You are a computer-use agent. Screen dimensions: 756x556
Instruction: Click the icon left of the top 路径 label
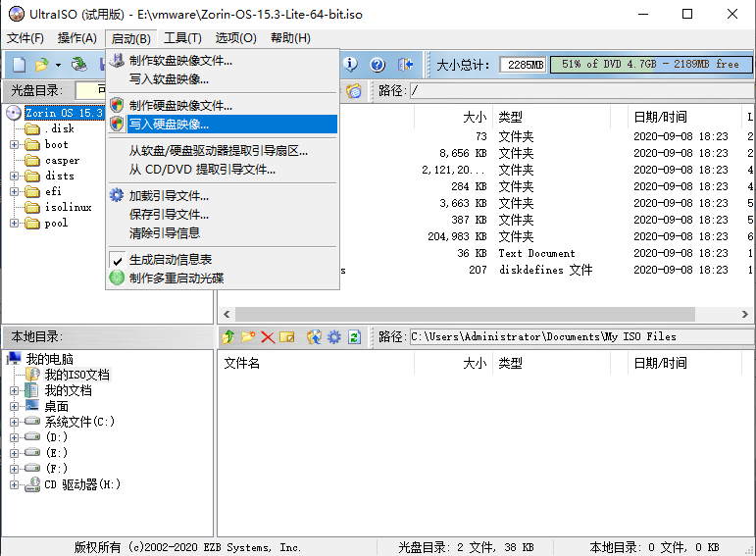(354, 90)
